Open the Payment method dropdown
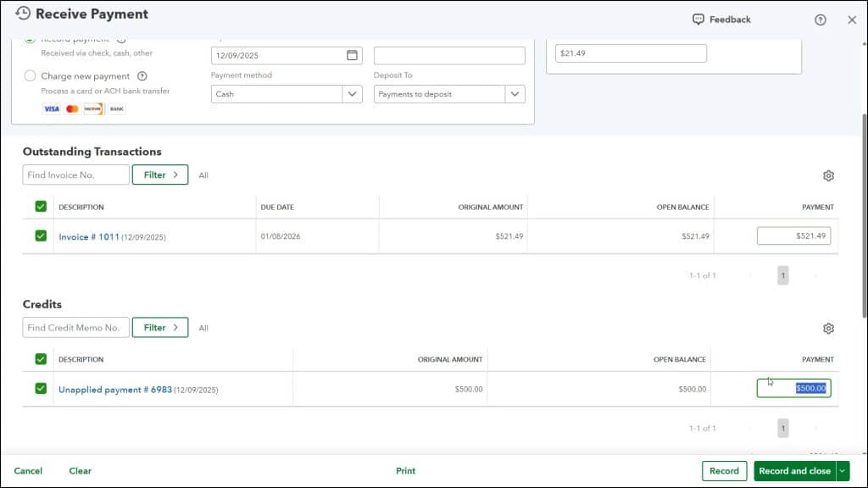This screenshot has height=488, width=868. pos(350,94)
